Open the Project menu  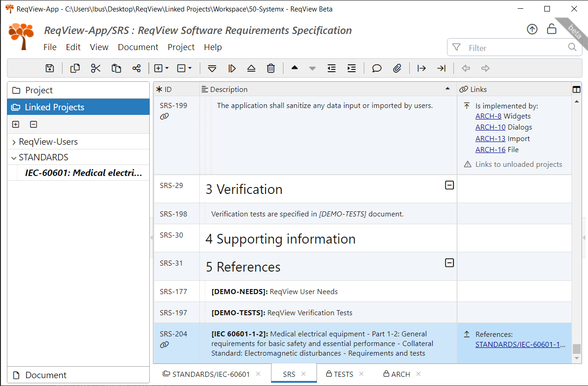pos(181,47)
